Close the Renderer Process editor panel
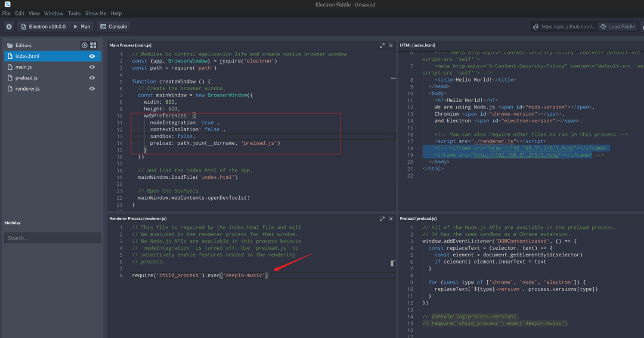Image resolution: width=644 pixels, height=338 pixels. click(391, 219)
